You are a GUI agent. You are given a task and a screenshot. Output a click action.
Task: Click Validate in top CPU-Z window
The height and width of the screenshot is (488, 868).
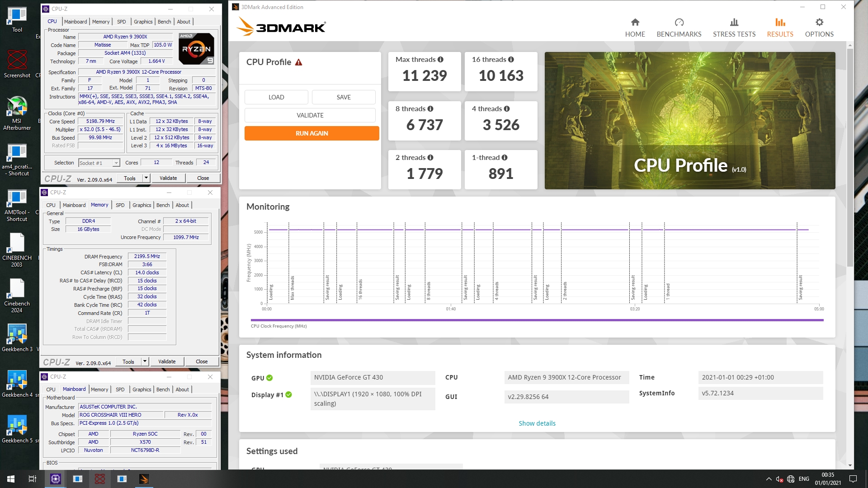(x=168, y=178)
